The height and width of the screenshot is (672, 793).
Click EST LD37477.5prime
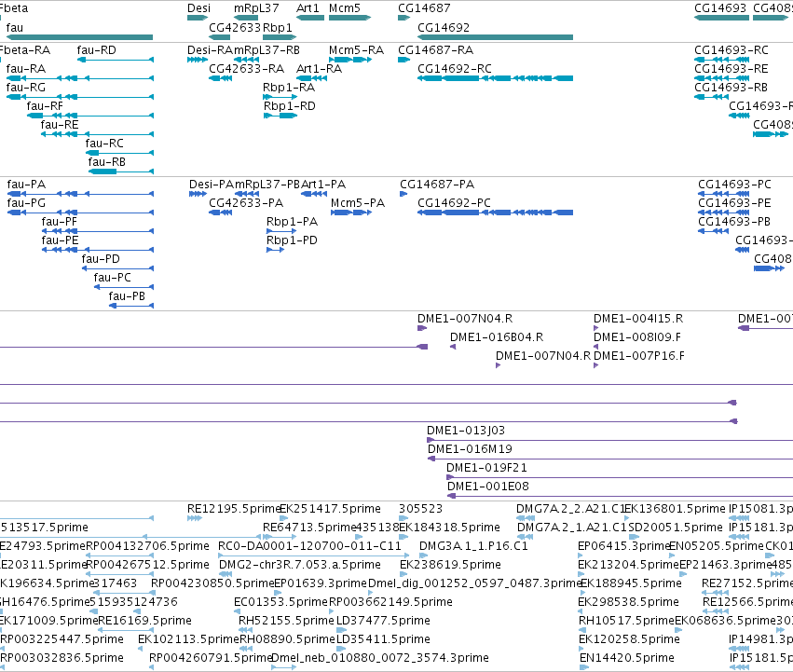tap(383, 621)
